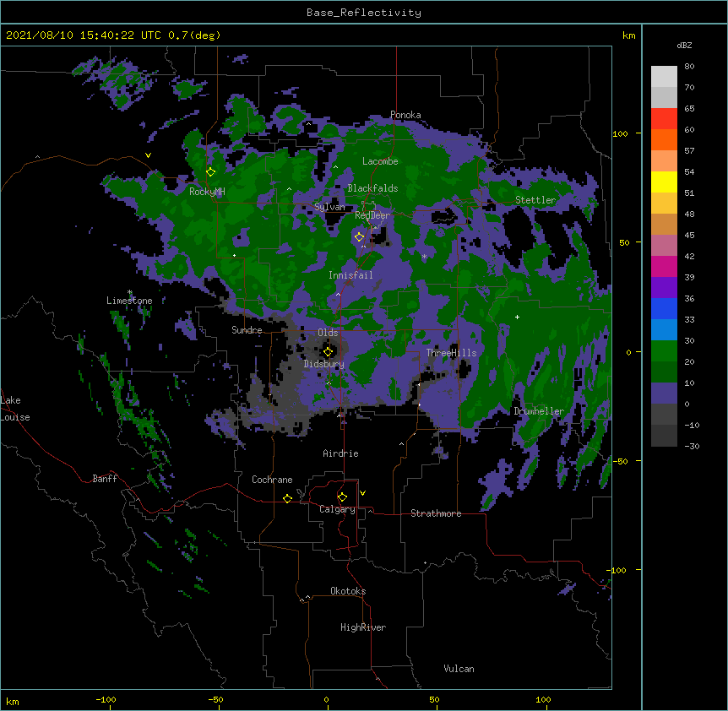The image size is (728, 711).
Task: Click the -50 tick label on the right vertical axis
Action: [x=620, y=461]
